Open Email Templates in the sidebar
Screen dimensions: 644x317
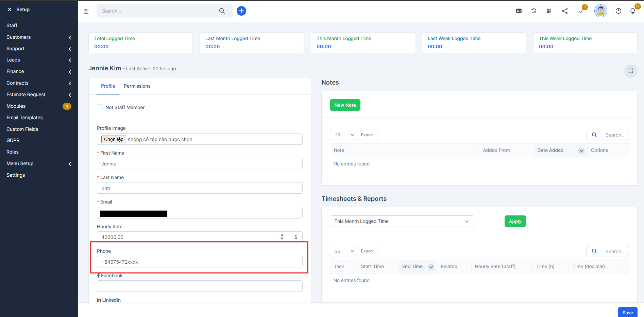click(24, 118)
